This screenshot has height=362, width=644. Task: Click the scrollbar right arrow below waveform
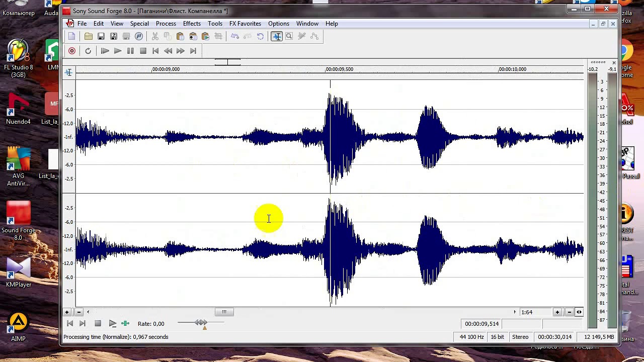[514, 312]
